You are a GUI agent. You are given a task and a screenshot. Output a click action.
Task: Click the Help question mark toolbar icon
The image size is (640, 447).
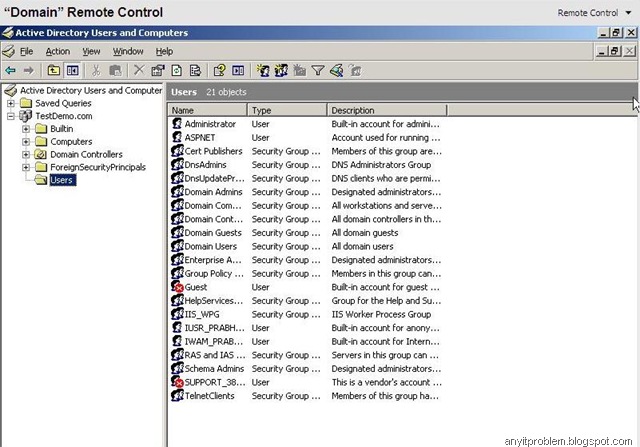coord(219,71)
